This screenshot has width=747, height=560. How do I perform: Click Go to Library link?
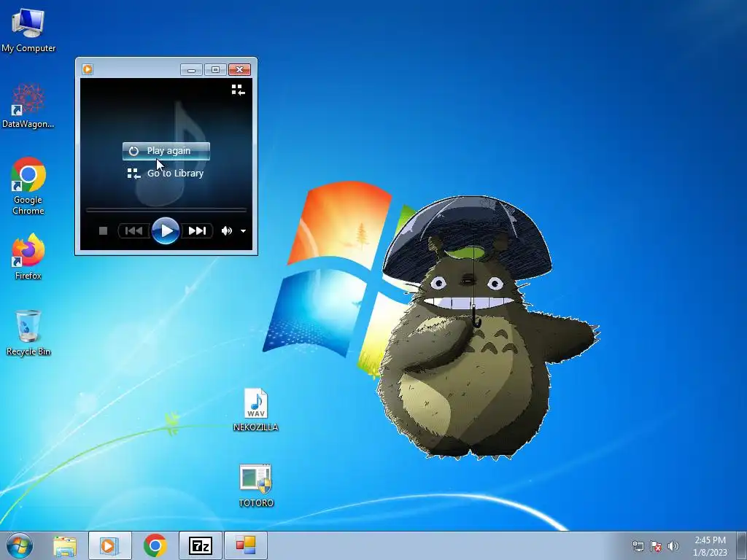coord(166,174)
